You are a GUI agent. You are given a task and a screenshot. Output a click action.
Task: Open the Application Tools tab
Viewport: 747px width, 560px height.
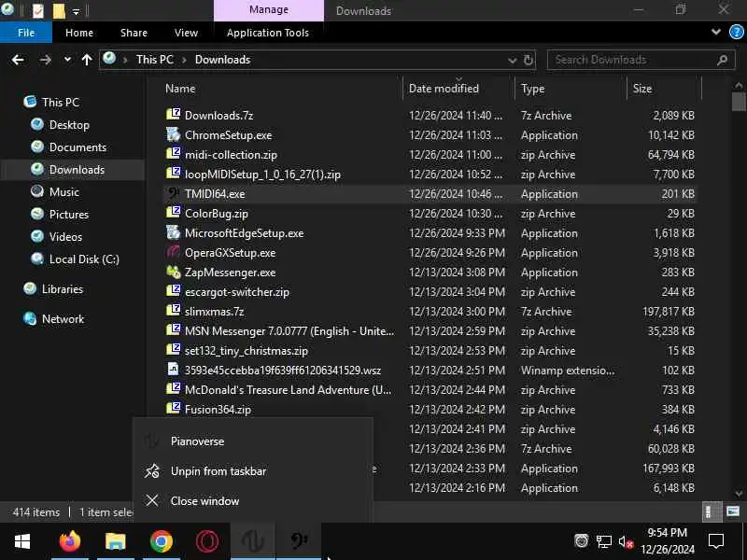coord(268,33)
